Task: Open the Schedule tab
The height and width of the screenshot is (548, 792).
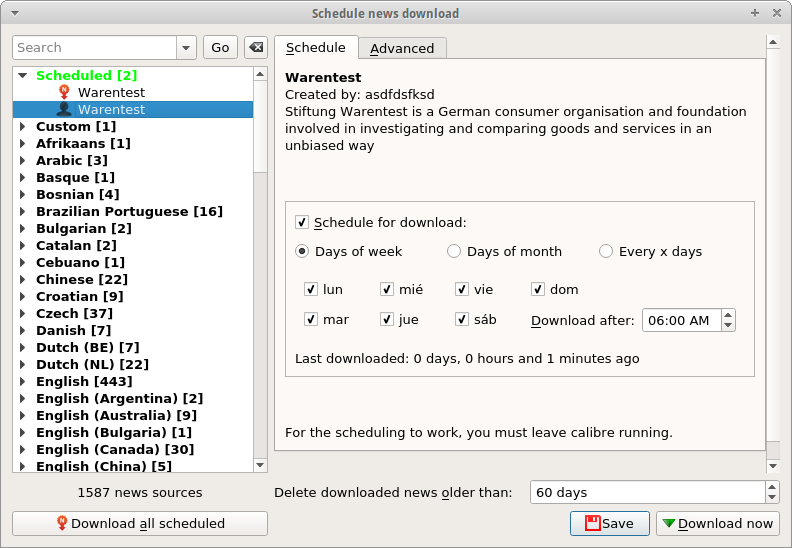Action: [316, 47]
